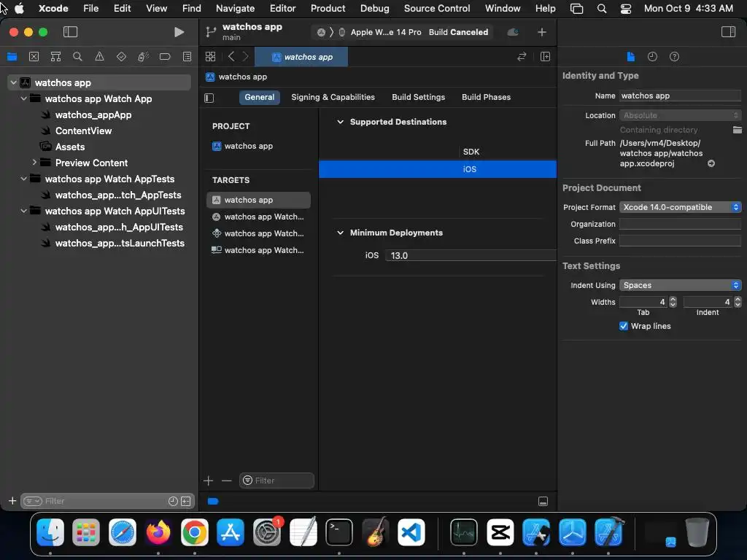
Task: Switch to the General tab
Action: tap(259, 97)
